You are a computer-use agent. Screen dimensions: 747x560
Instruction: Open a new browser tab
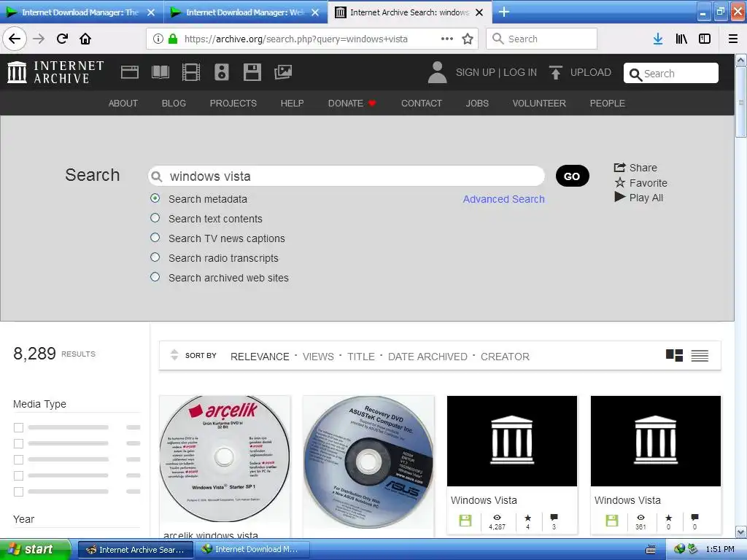tap(504, 12)
